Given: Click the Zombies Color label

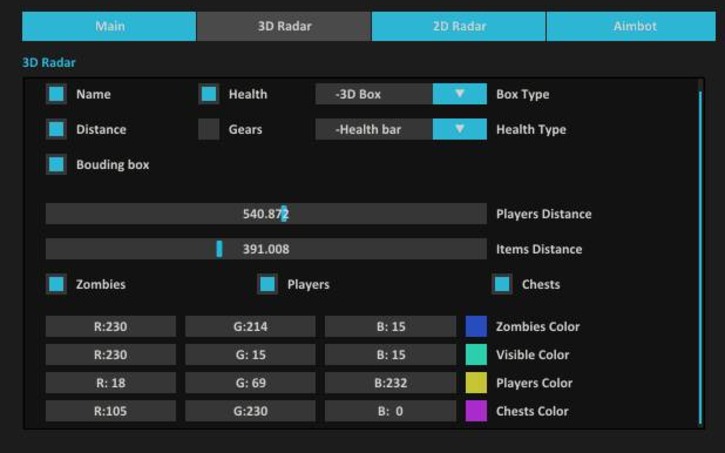Looking at the screenshot, I should pyautogui.click(x=538, y=327).
